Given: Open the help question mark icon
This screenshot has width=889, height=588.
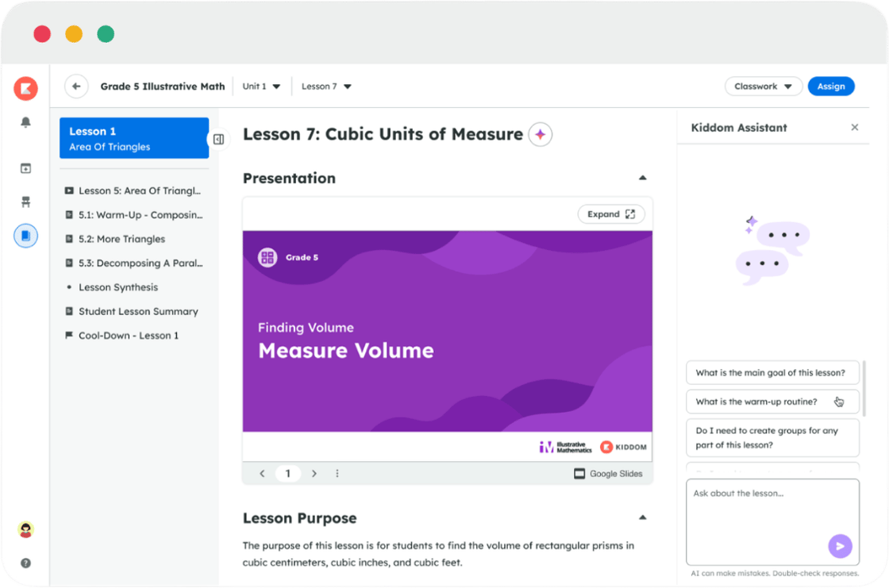Looking at the screenshot, I should (25, 563).
